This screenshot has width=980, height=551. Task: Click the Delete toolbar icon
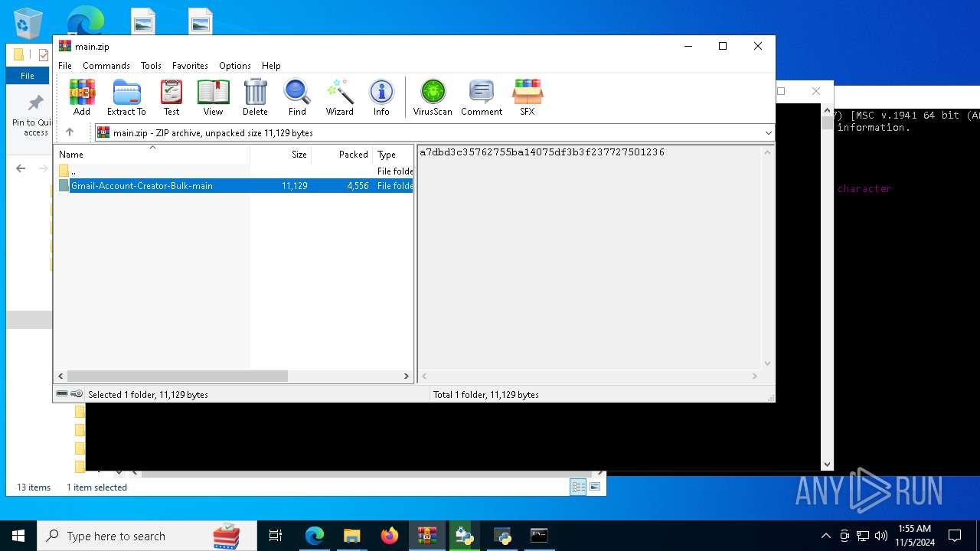[255, 97]
